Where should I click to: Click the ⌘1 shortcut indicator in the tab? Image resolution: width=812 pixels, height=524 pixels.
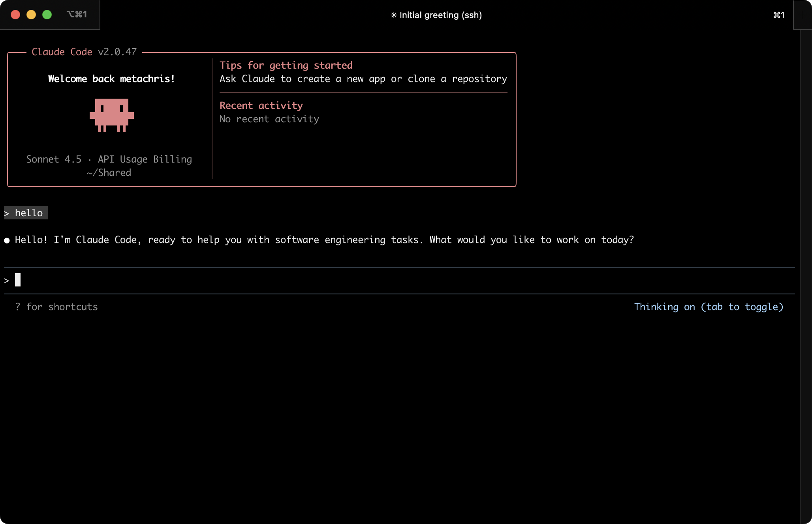778,15
